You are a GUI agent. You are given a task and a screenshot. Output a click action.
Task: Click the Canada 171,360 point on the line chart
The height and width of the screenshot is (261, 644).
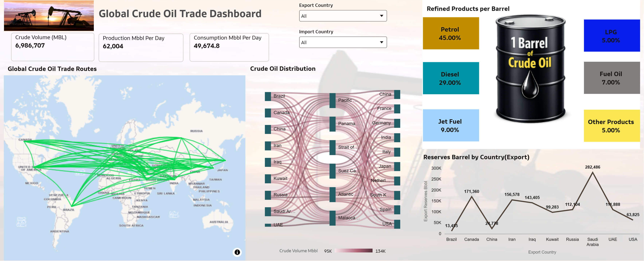[472, 197]
